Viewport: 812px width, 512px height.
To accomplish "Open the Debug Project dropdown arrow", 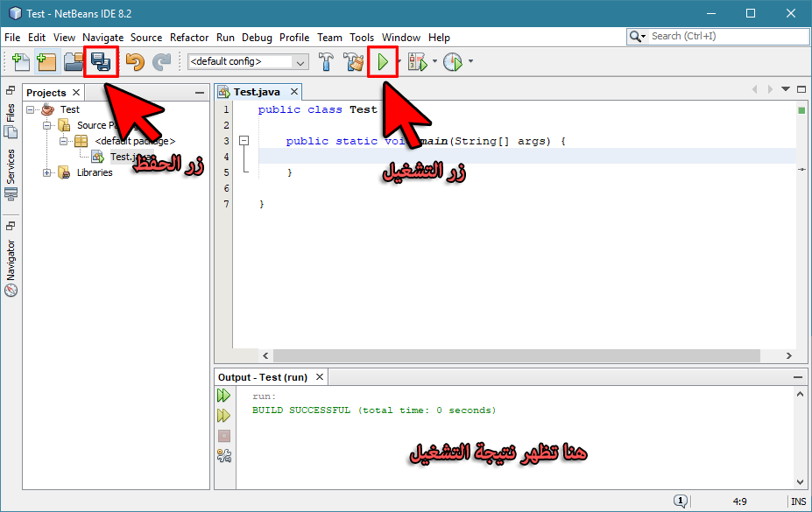I will [x=434, y=61].
